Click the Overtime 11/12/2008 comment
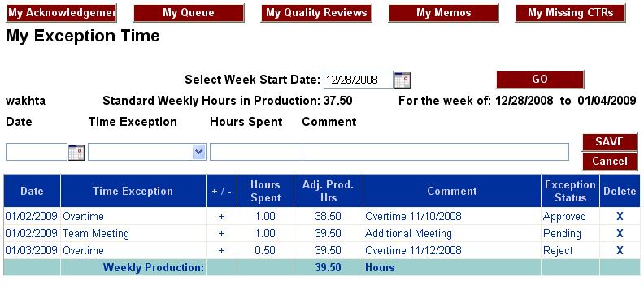Screen dimensions: 644x294 click(x=413, y=250)
